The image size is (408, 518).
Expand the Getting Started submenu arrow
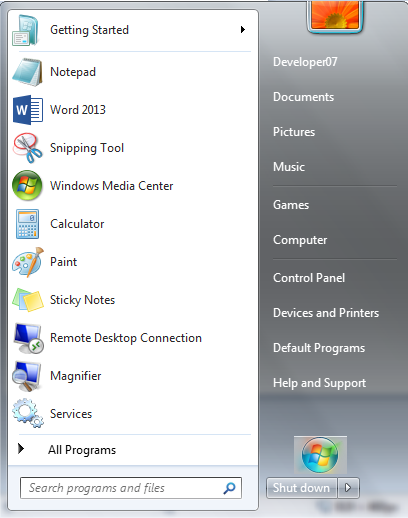coord(243,30)
